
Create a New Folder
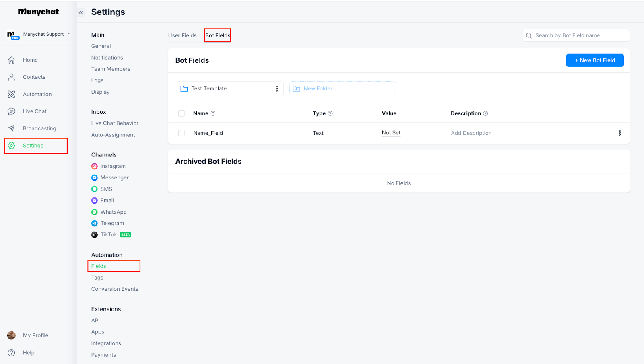pos(342,89)
